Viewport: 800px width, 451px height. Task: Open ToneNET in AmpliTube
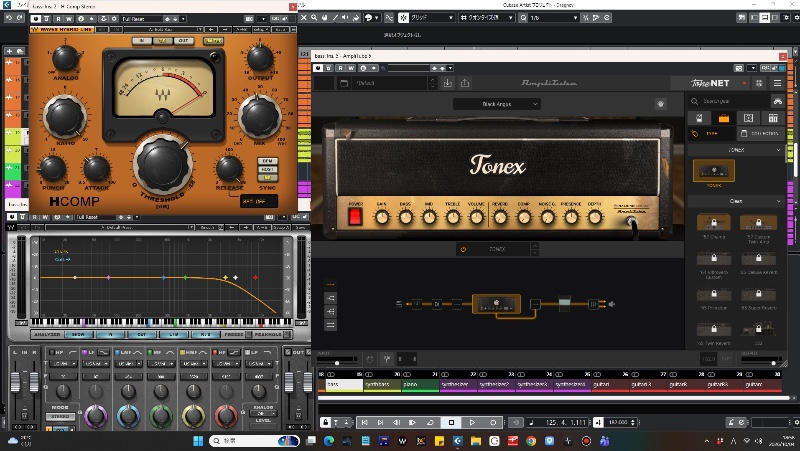[x=710, y=83]
